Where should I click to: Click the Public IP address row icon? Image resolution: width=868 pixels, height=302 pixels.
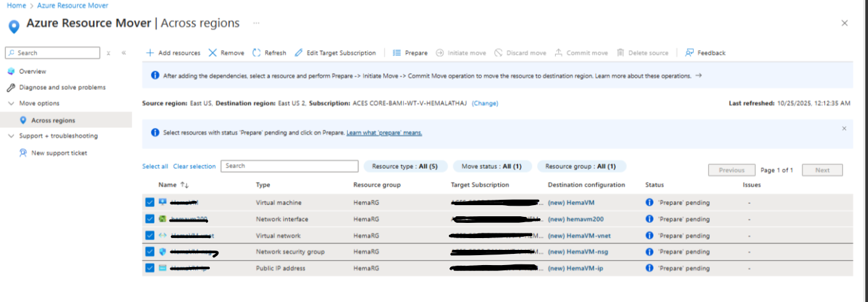pos(162,268)
